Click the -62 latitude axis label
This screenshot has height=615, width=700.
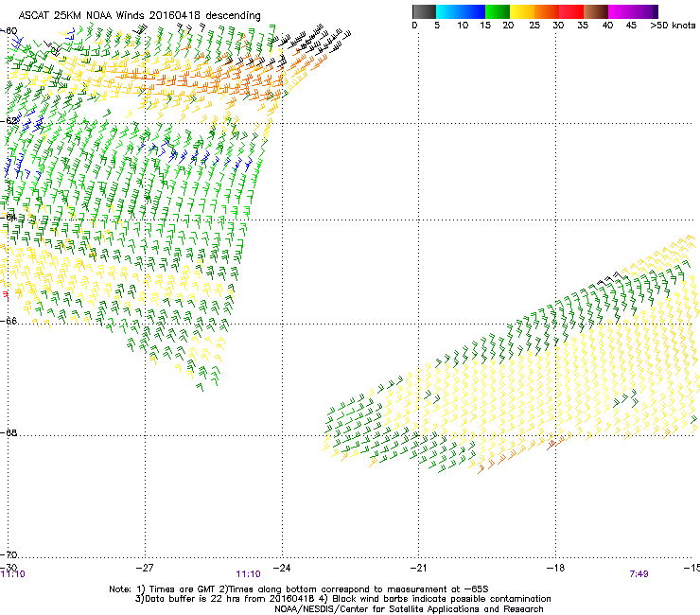point(9,120)
